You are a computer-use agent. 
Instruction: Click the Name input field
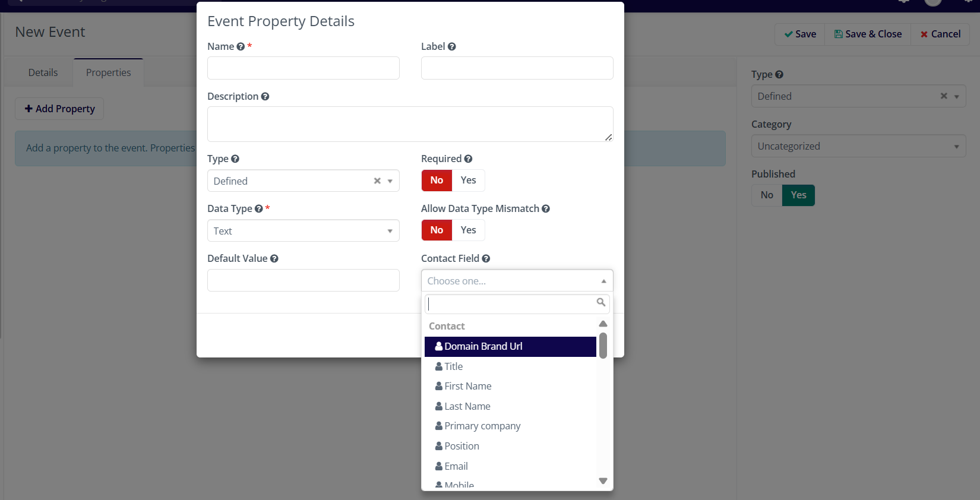[x=303, y=68]
